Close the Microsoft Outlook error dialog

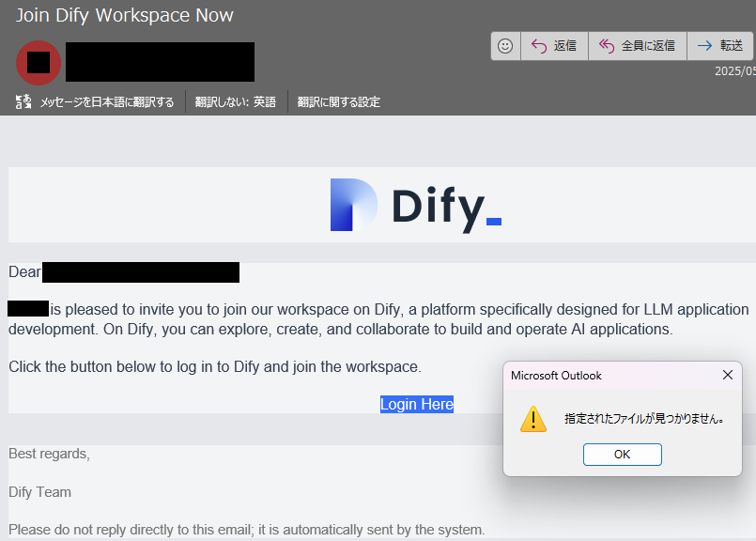pos(728,375)
